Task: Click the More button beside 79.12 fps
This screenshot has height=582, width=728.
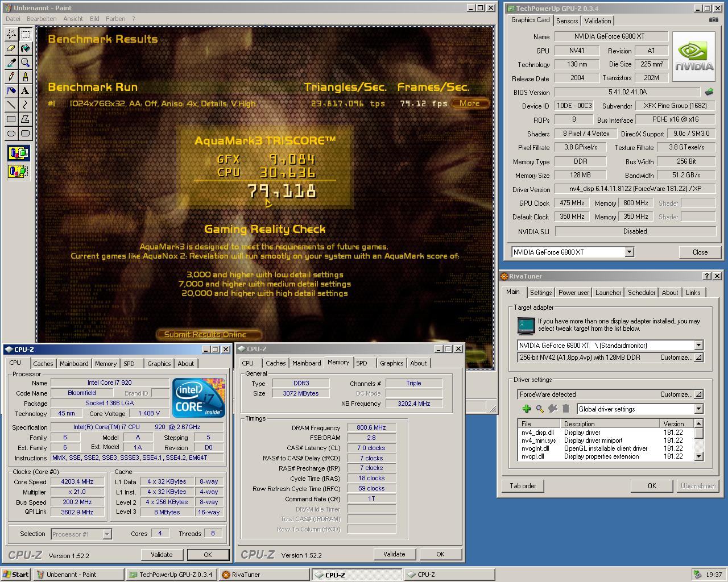Action: click(x=470, y=103)
